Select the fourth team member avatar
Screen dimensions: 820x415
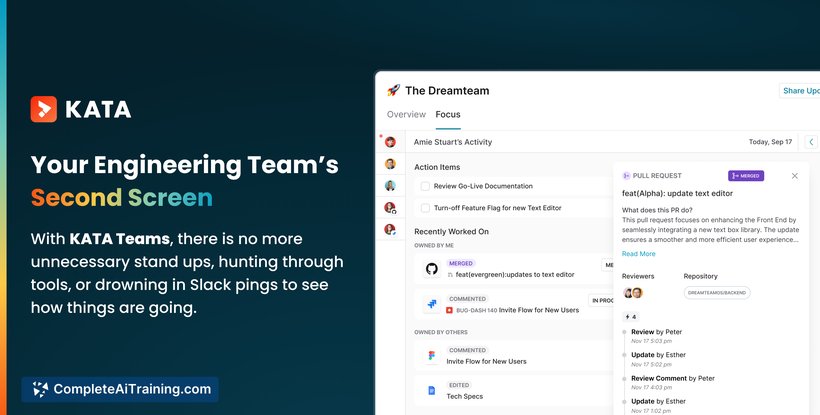coord(390,208)
